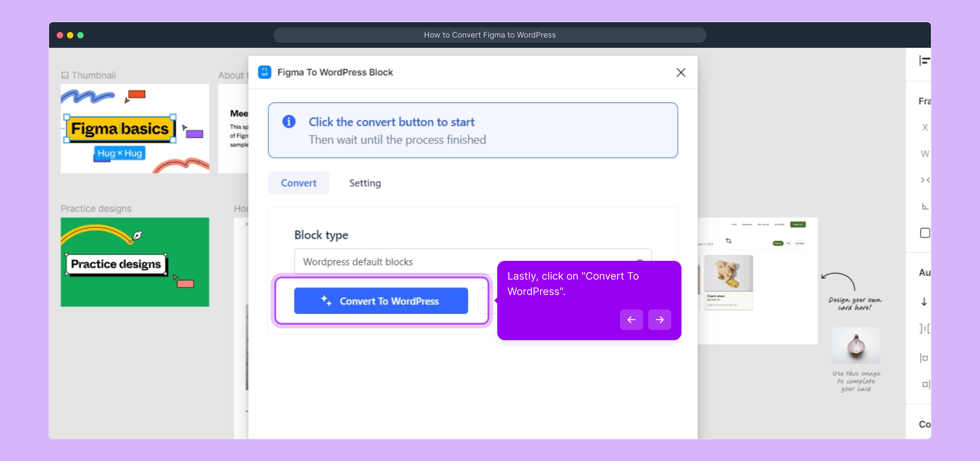Click the plugin logo icon in dialog header
Viewport: 980px width, 461px height.
pyautogui.click(x=264, y=72)
